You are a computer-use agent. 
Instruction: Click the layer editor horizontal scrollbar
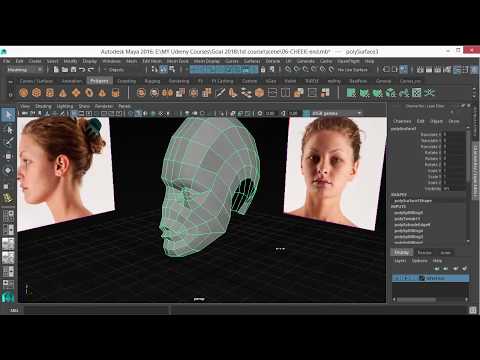click(x=417, y=299)
